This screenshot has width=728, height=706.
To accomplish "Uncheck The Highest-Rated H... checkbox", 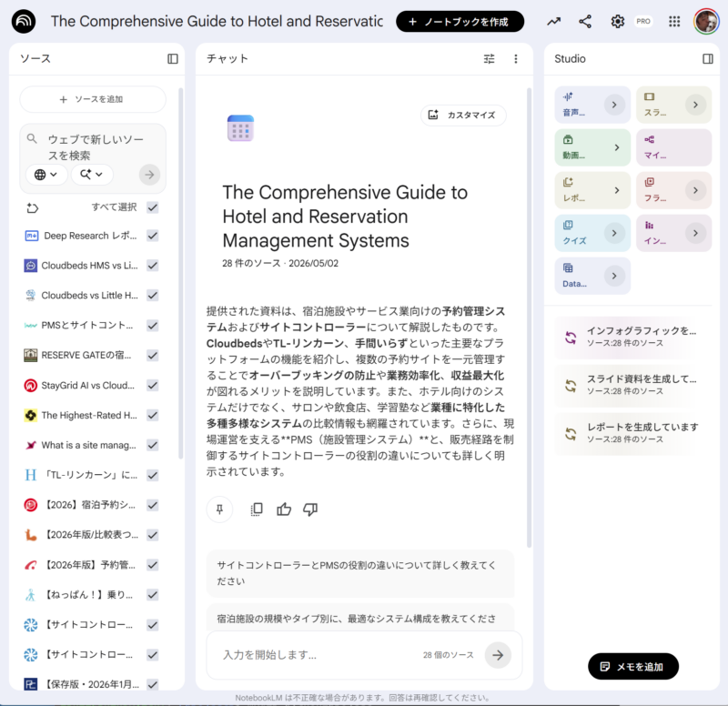I will pos(153,415).
